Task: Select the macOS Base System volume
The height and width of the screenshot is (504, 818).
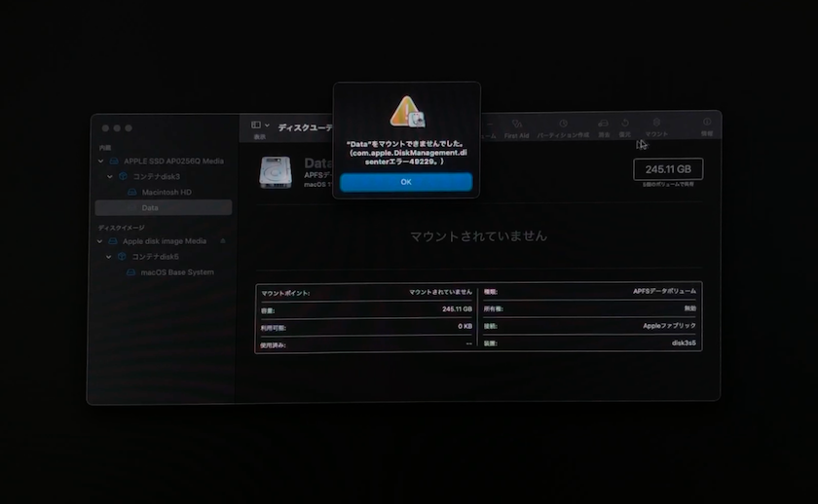Action: coord(177,272)
